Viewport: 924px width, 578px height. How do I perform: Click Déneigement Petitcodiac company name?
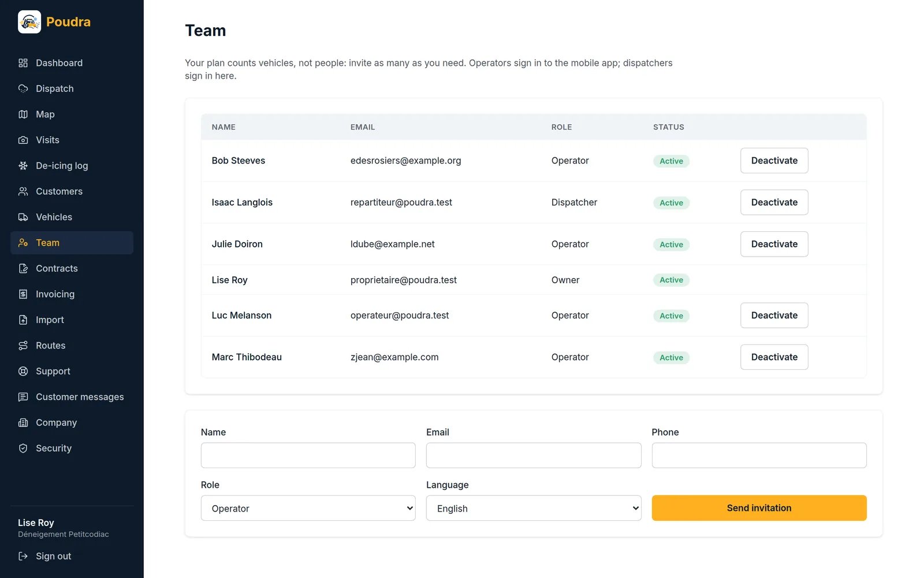click(64, 535)
